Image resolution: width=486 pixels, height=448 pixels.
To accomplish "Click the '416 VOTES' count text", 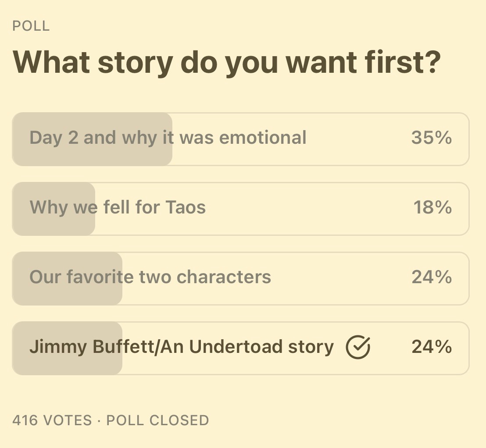I will (52, 420).
